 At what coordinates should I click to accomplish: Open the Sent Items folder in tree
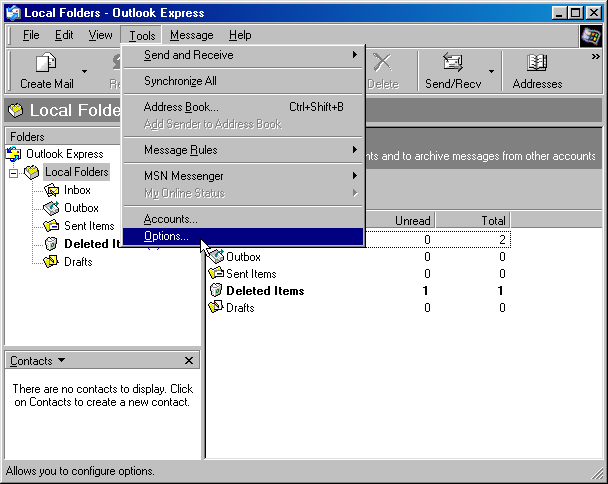[88, 226]
